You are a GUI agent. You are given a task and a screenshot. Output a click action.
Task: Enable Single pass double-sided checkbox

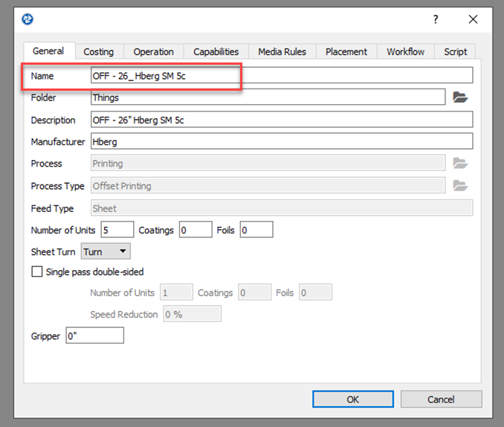37,272
